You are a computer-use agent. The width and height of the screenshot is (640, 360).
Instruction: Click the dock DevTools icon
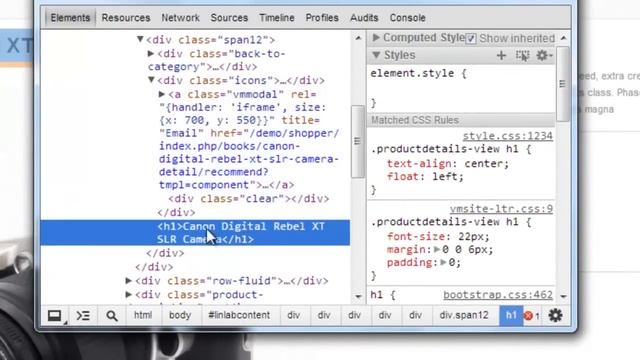click(55, 316)
